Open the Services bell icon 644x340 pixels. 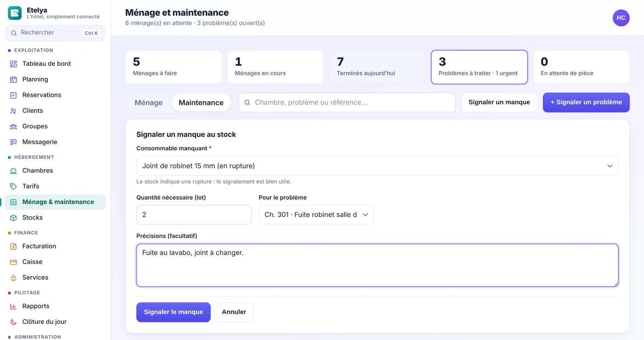(x=13, y=277)
